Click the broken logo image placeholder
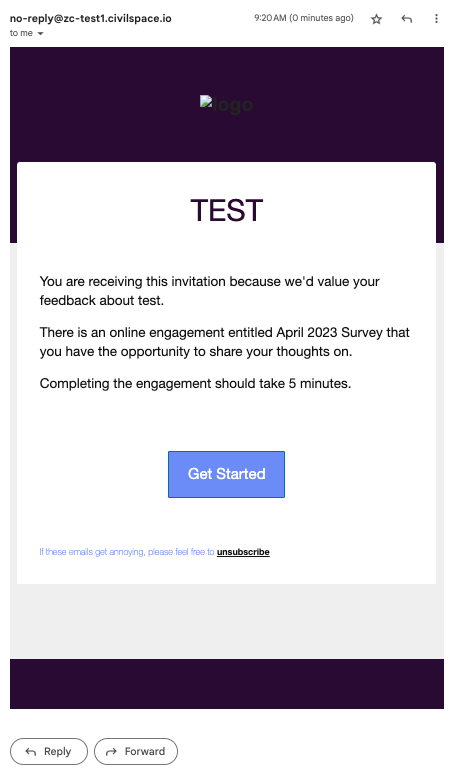This screenshot has width=456, height=779. pos(227,104)
